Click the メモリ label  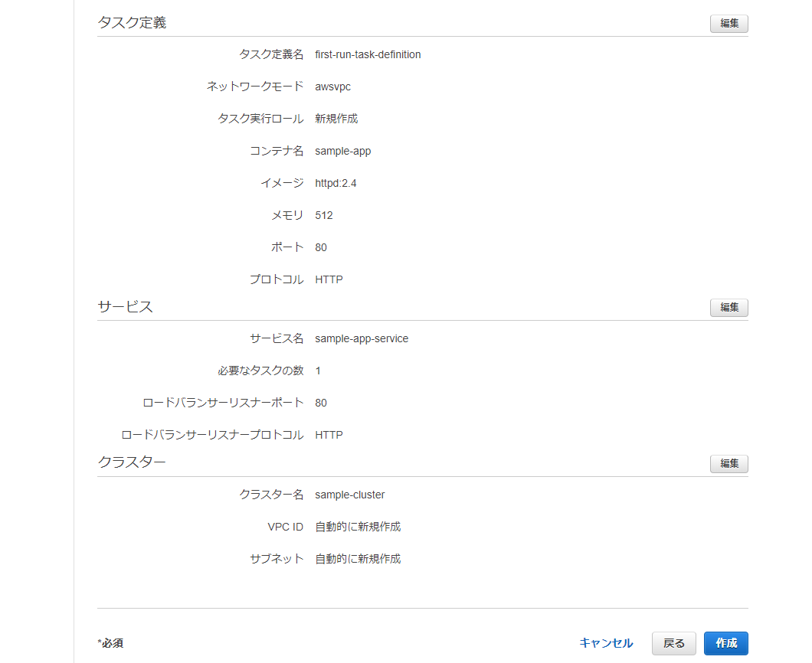[x=287, y=215]
